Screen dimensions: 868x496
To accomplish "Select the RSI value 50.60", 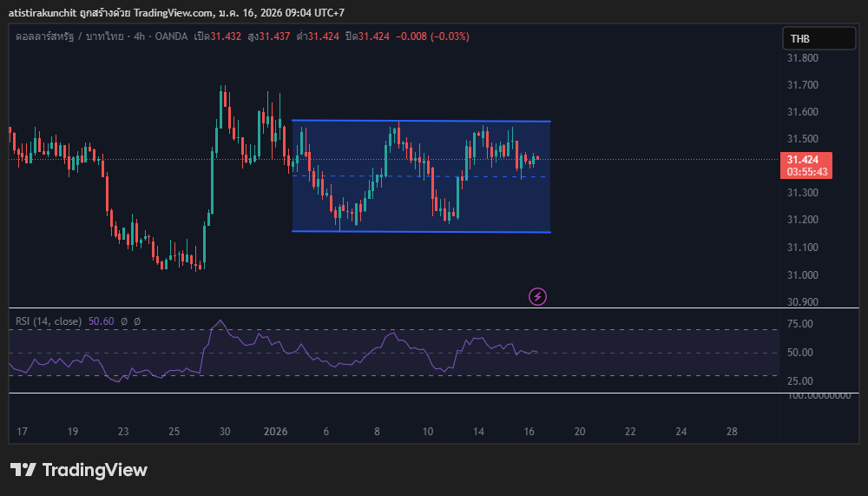I will tap(102, 321).
